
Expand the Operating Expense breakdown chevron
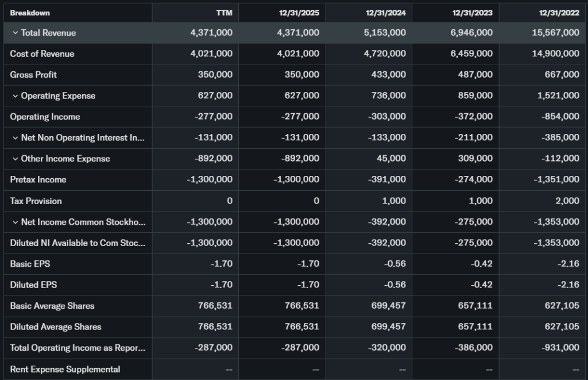[15, 96]
